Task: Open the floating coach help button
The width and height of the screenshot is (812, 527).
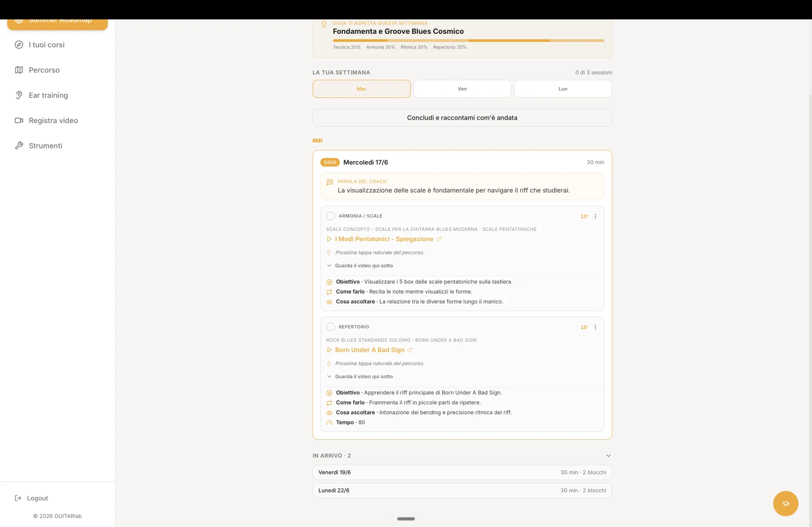Action: (785, 503)
